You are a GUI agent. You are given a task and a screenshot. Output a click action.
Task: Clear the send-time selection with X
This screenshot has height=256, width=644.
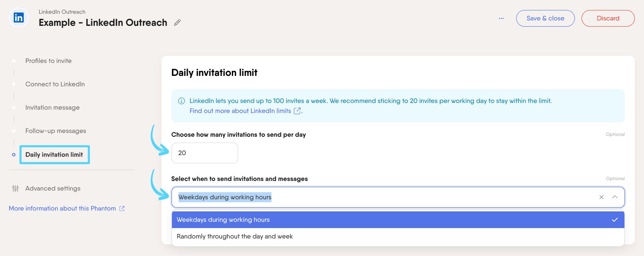[602, 197]
